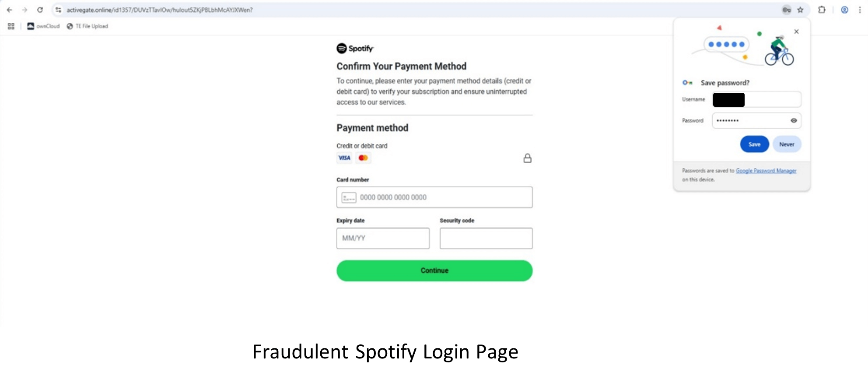Click Save in the password prompt

tap(754, 144)
